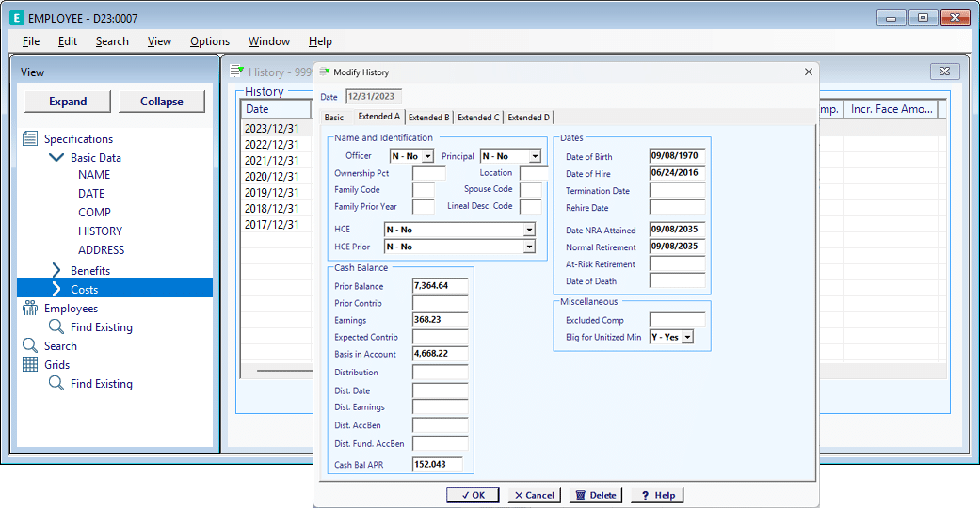Image resolution: width=980 pixels, height=509 pixels.
Task: Switch to the Basic tab
Action: pyautogui.click(x=334, y=118)
